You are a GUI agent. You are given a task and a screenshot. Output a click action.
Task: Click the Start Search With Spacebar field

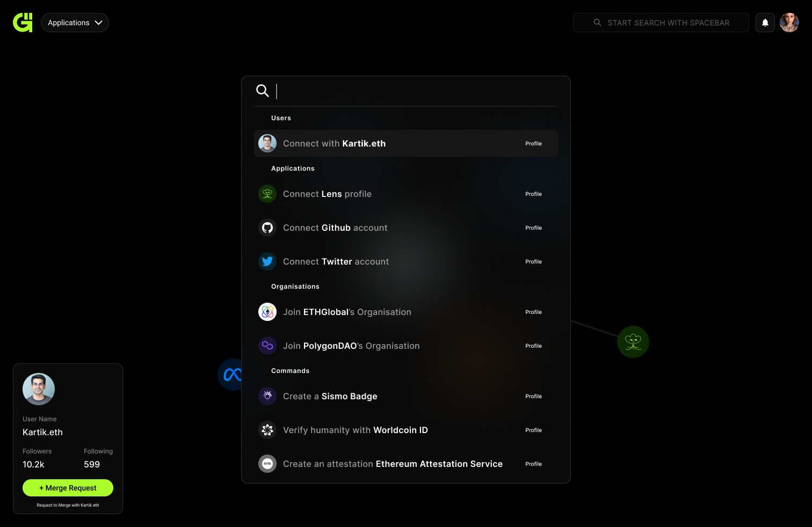click(661, 23)
